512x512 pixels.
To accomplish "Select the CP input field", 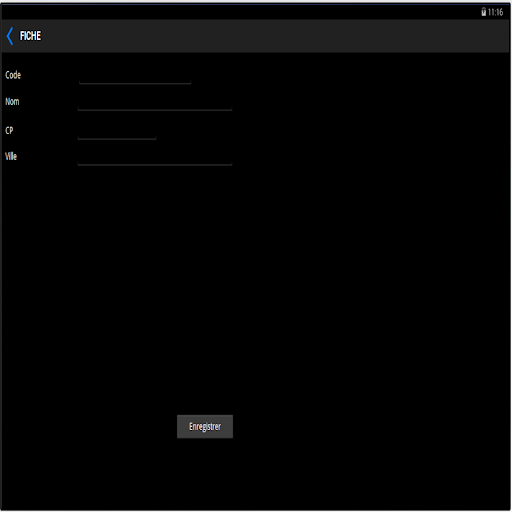I will [117, 131].
